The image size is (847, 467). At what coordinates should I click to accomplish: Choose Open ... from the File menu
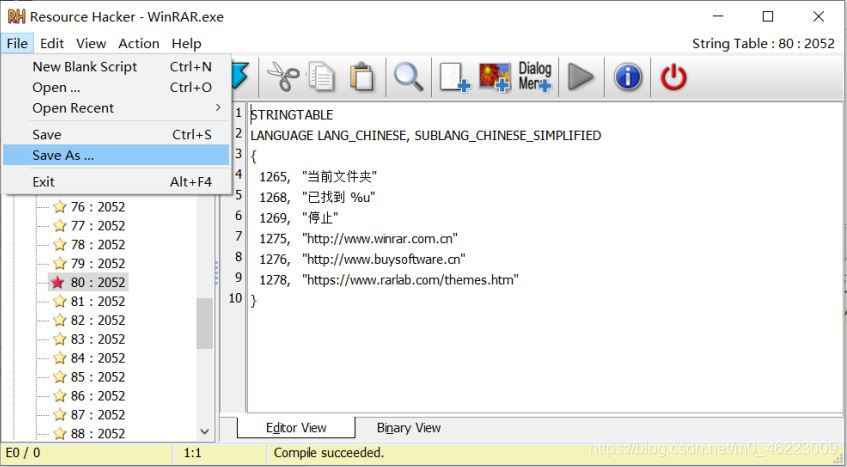pos(116,87)
